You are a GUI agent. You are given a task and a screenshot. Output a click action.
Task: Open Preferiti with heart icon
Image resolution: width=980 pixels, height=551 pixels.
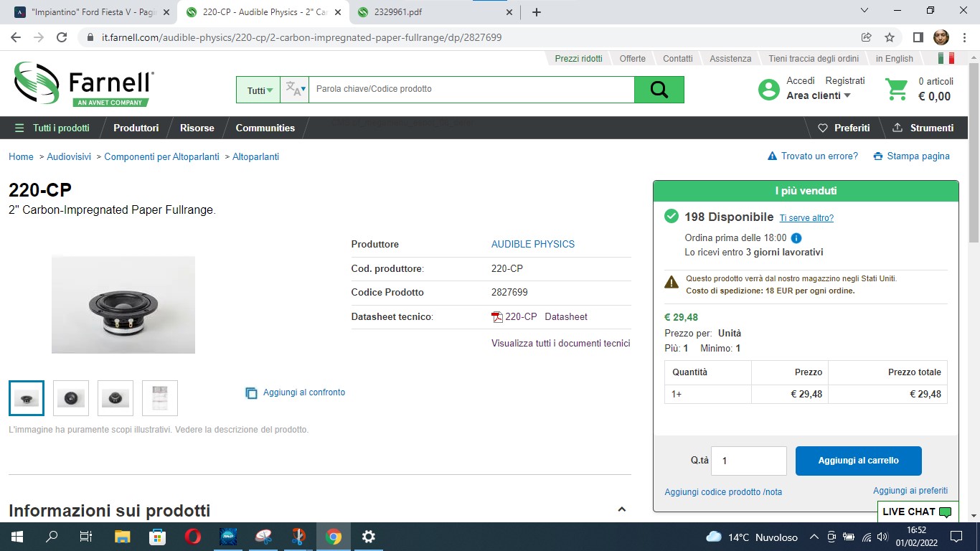tap(844, 128)
